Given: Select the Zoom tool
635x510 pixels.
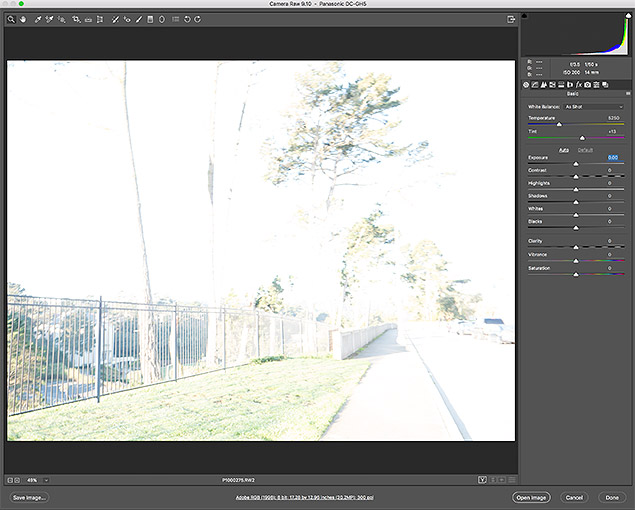Looking at the screenshot, I should click(11, 19).
